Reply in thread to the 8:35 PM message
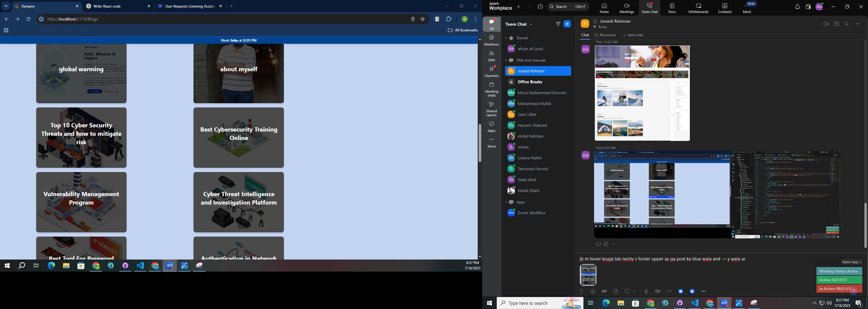Image resolution: width=868 pixels, height=309 pixels. pyautogui.click(x=598, y=244)
